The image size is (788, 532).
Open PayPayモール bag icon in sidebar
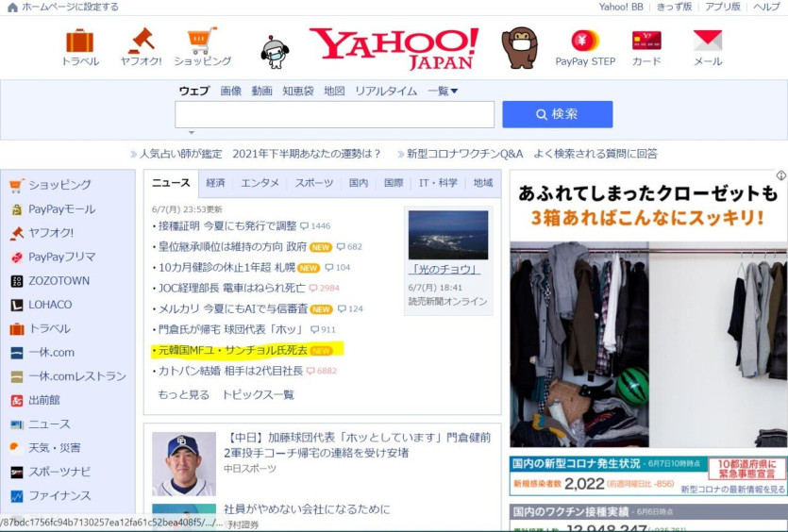tap(17, 209)
